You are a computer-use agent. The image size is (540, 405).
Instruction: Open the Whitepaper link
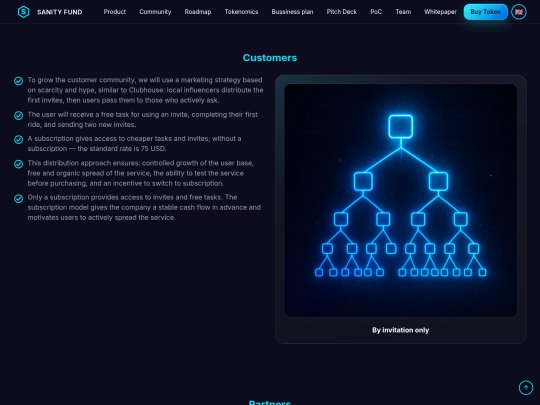440,12
